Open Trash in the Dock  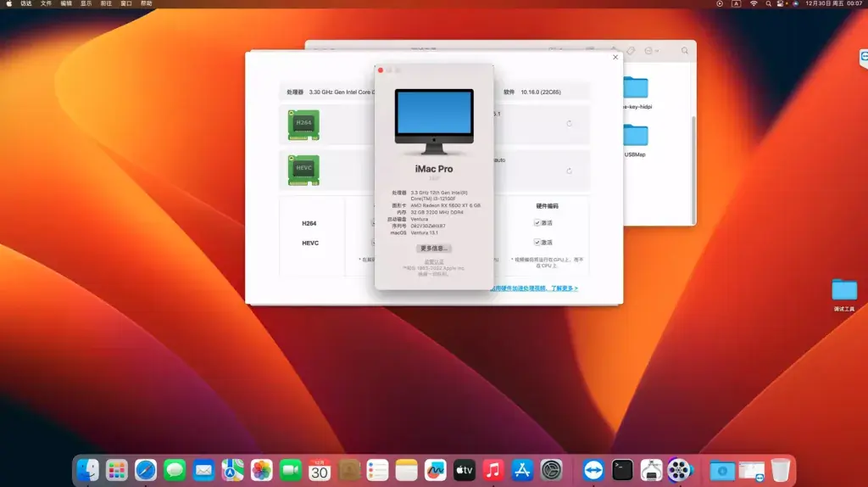coord(780,470)
